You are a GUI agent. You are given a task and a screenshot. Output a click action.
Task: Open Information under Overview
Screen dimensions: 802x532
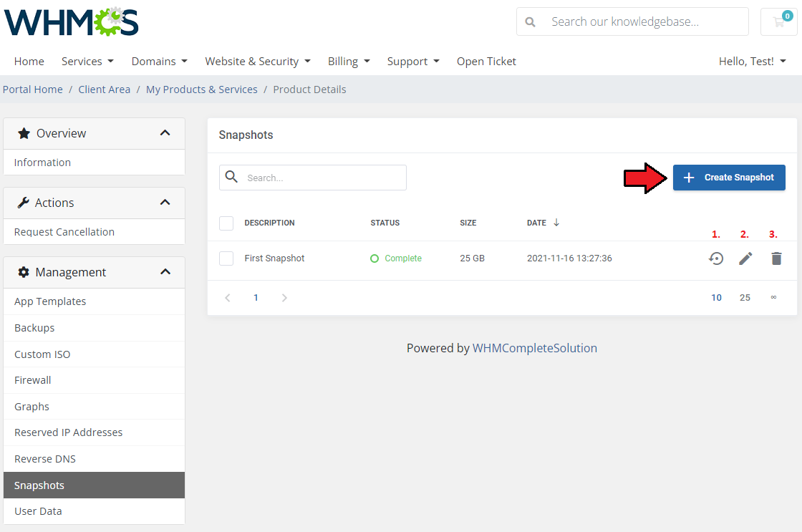[x=94, y=163]
